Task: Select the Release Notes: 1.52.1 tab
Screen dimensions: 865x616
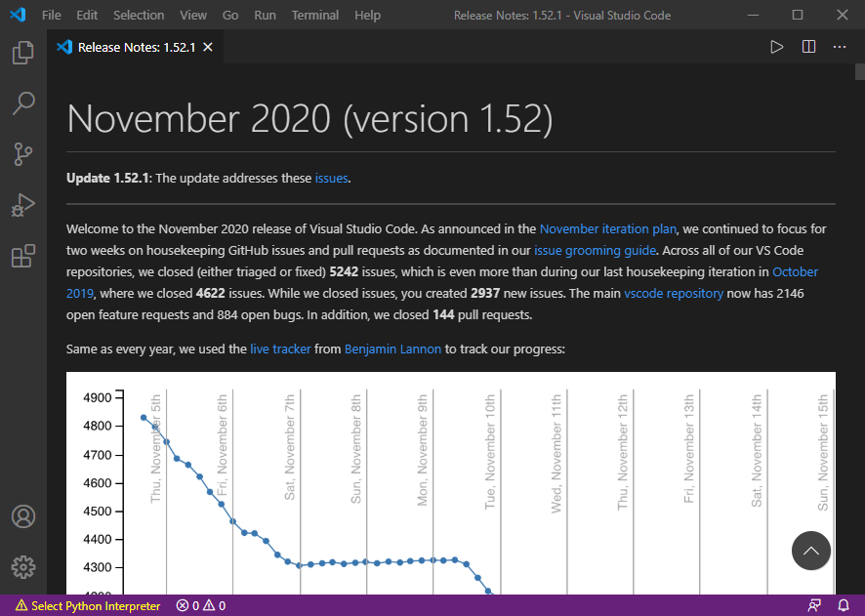Action: (x=136, y=48)
